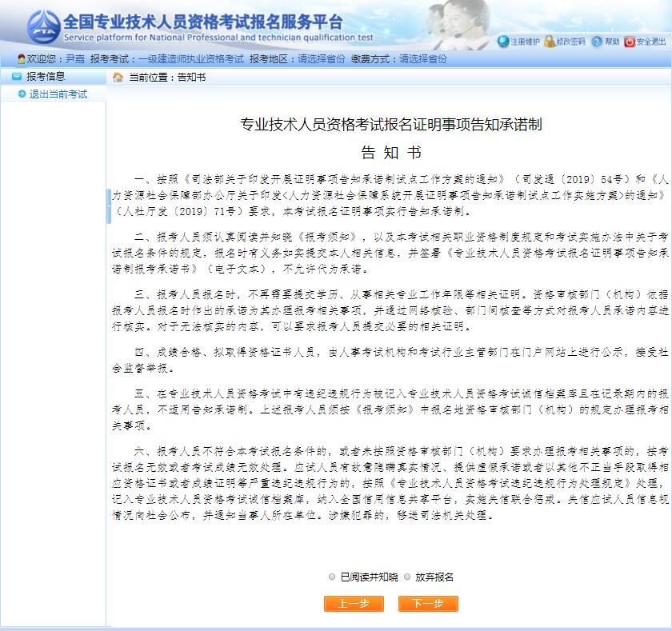Screen dimensions: 672x631
Task: Click the user avatar icon beside 欢迎您
Action: tap(22, 59)
